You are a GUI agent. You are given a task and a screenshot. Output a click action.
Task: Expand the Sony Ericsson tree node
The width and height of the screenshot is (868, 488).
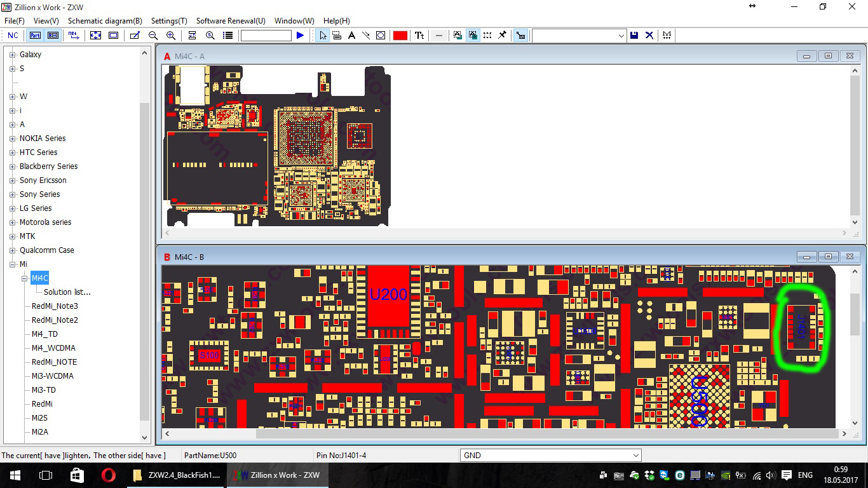click(x=12, y=180)
